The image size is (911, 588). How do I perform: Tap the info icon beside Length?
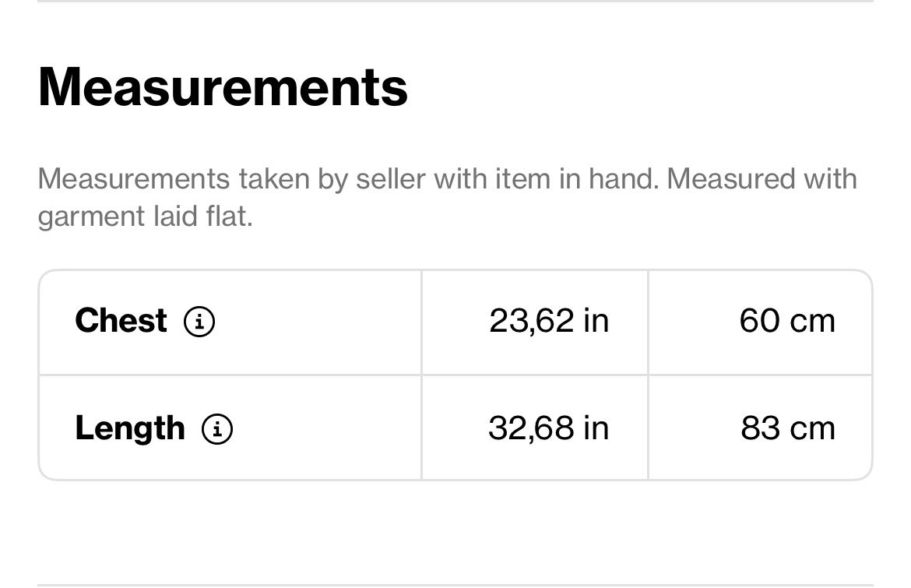tap(217, 429)
